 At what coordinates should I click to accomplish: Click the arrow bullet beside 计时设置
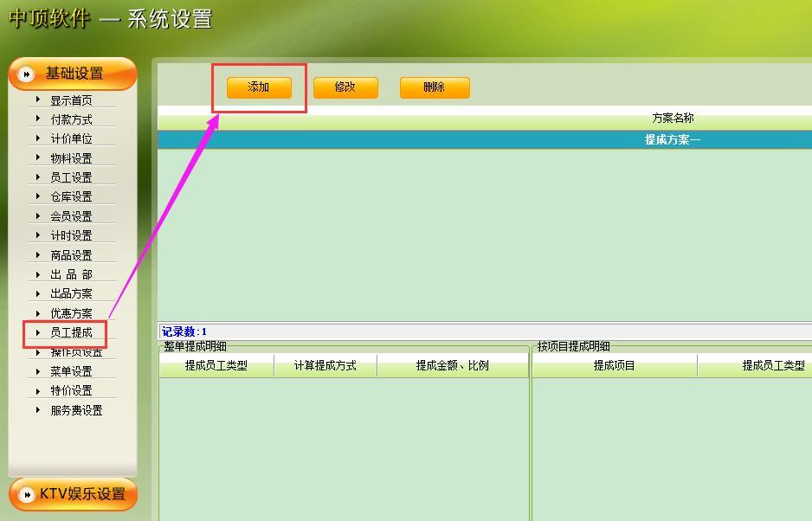pyautogui.click(x=38, y=235)
